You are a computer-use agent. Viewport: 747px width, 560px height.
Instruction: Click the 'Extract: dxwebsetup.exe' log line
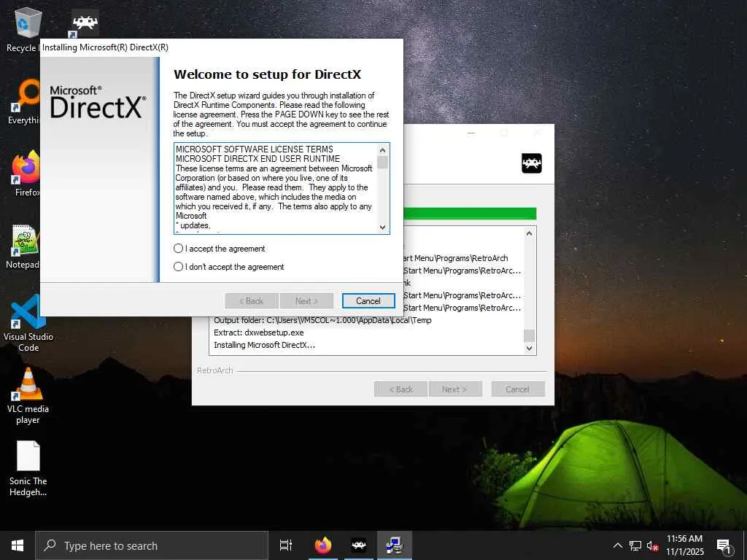[x=259, y=332]
